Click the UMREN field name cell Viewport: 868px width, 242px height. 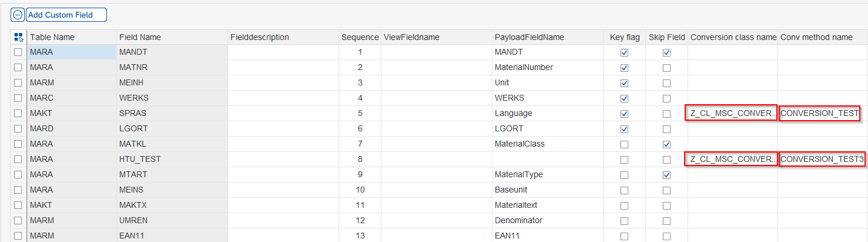pos(172,221)
